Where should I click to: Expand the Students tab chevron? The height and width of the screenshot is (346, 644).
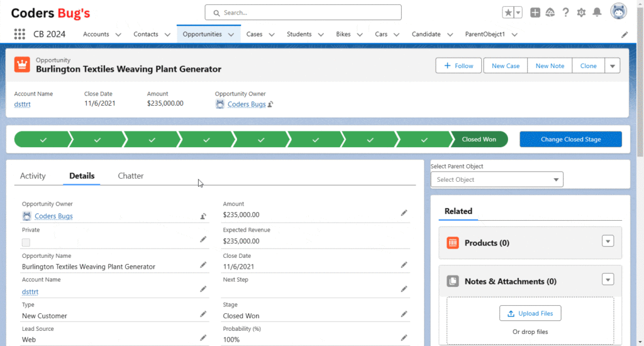(x=321, y=35)
